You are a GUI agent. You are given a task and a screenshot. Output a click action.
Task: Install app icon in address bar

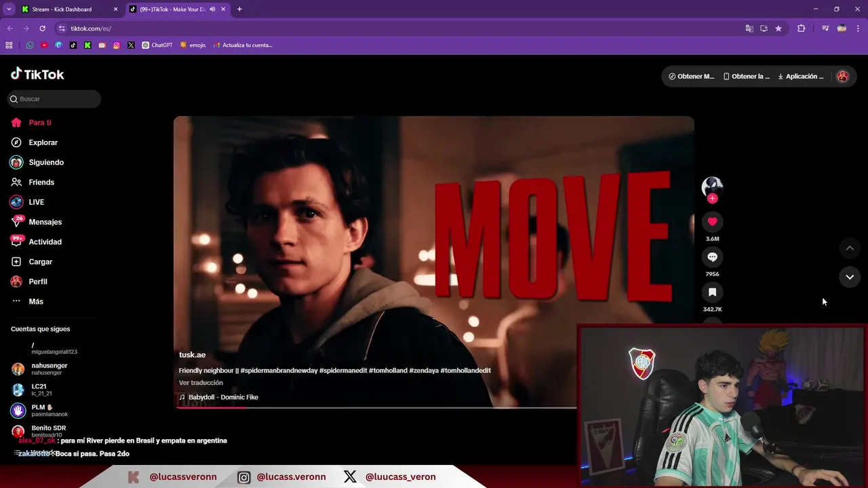tap(764, 28)
